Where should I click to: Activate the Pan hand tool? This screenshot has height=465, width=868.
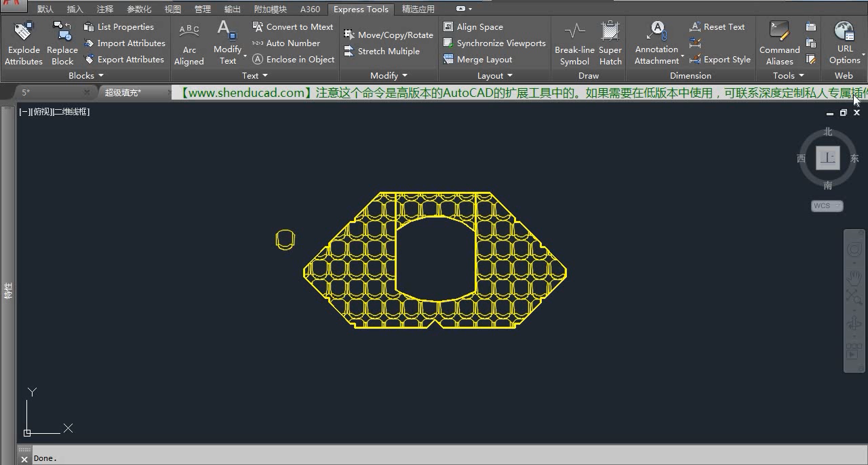pyautogui.click(x=854, y=277)
